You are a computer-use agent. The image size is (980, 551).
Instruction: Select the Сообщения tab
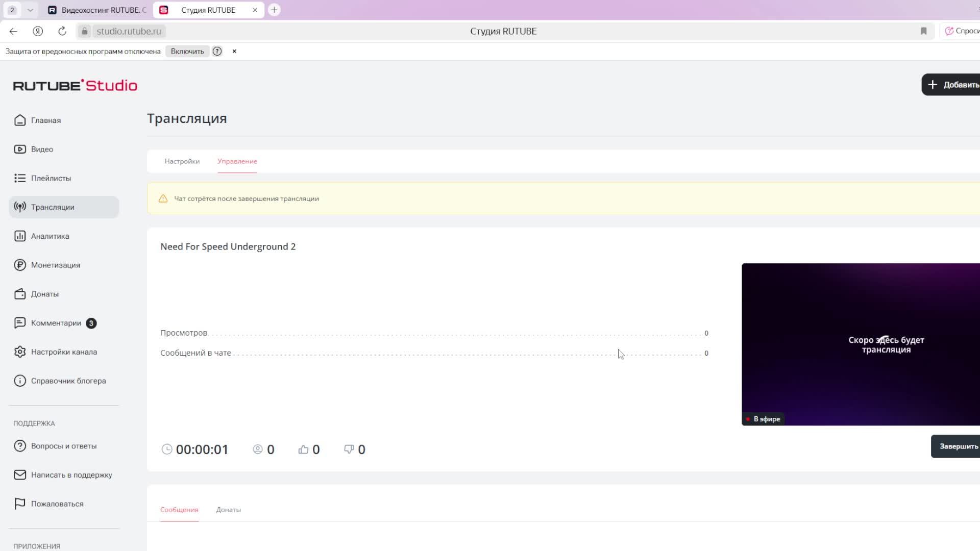click(x=179, y=510)
